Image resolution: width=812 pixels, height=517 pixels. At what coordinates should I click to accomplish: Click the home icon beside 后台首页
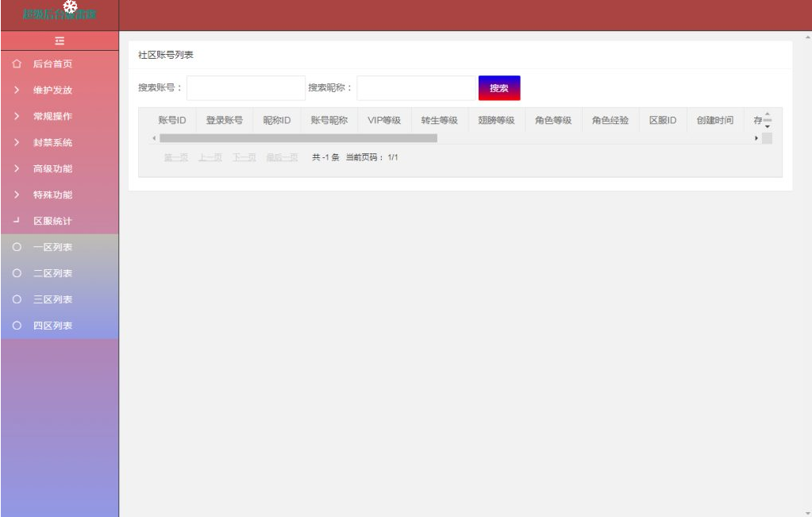click(16, 64)
